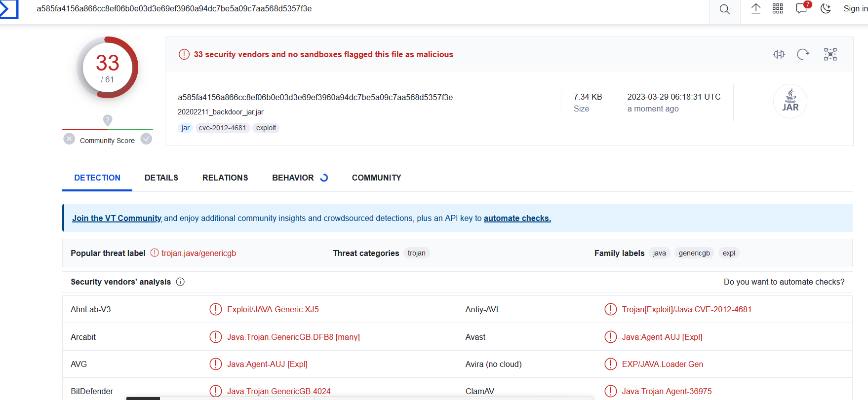This screenshot has height=400, width=868.
Task: Click the search magnifier icon
Action: (724, 9)
